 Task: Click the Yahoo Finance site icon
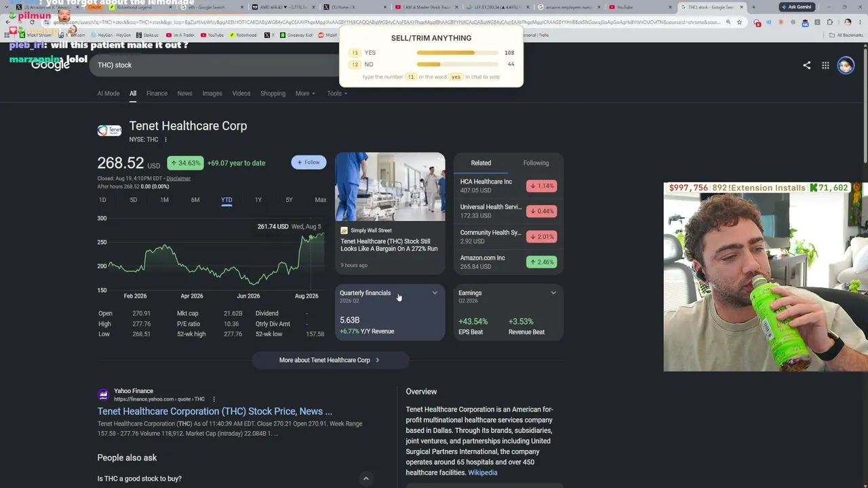[103, 395]
